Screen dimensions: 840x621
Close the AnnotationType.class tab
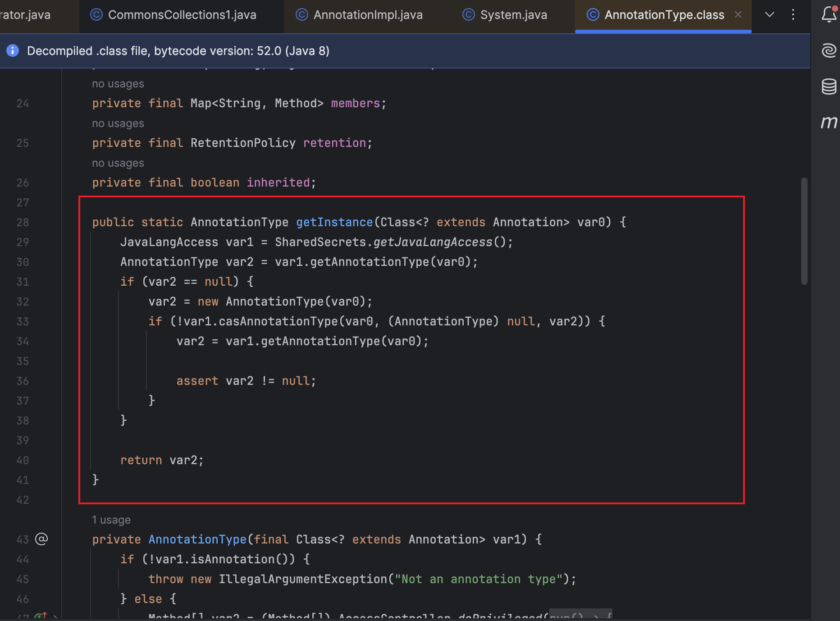pos(738,15)
